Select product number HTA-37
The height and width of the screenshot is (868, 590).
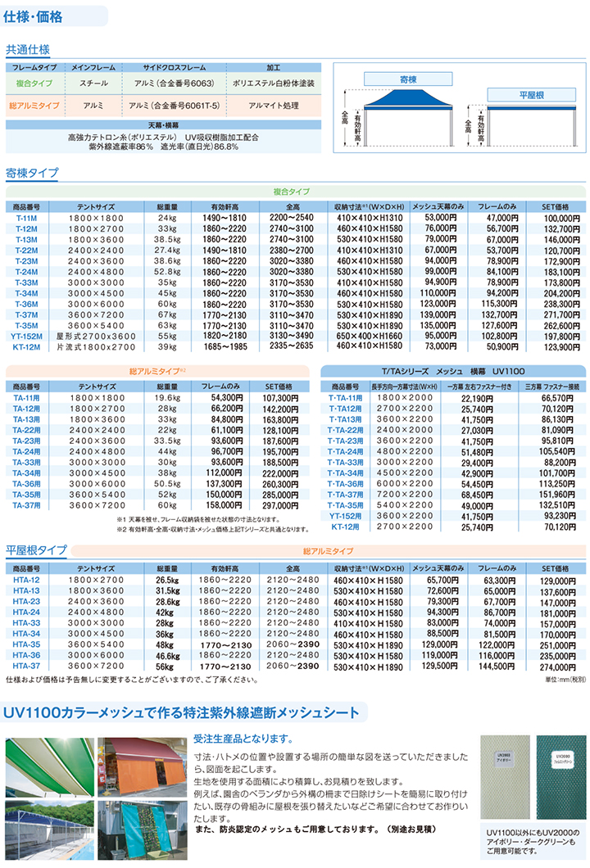[26, 666]
